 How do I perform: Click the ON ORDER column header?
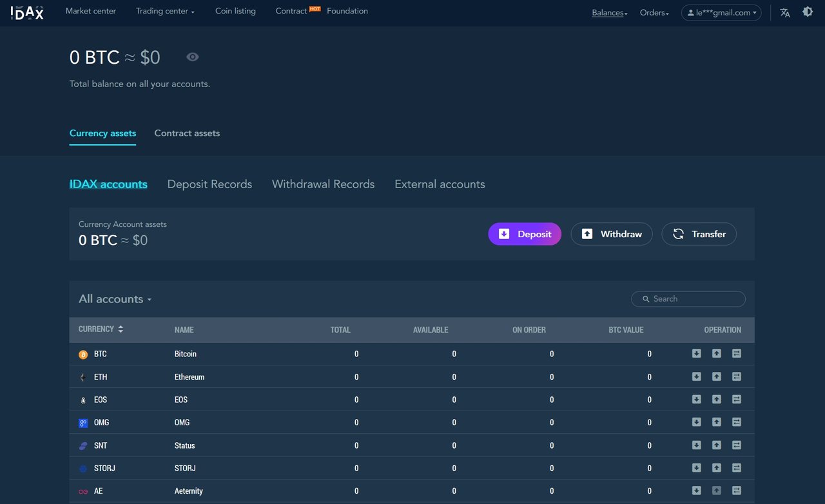tap(529, 330)
